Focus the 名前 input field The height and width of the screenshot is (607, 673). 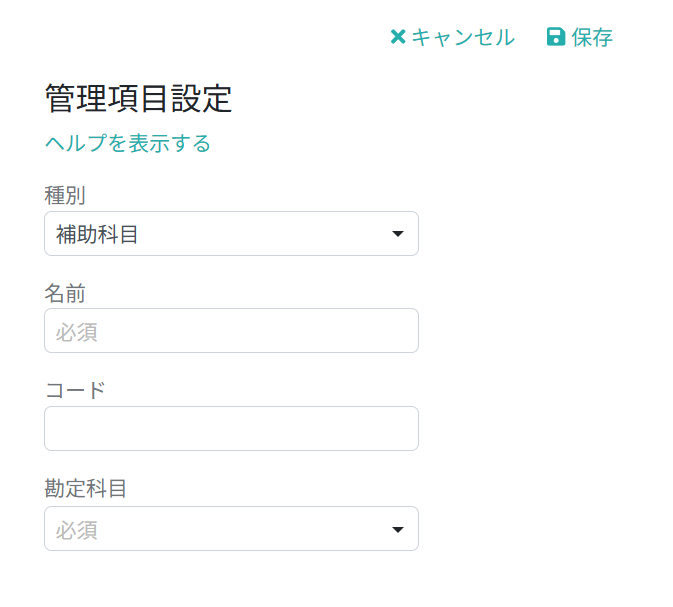click(231, 331)
